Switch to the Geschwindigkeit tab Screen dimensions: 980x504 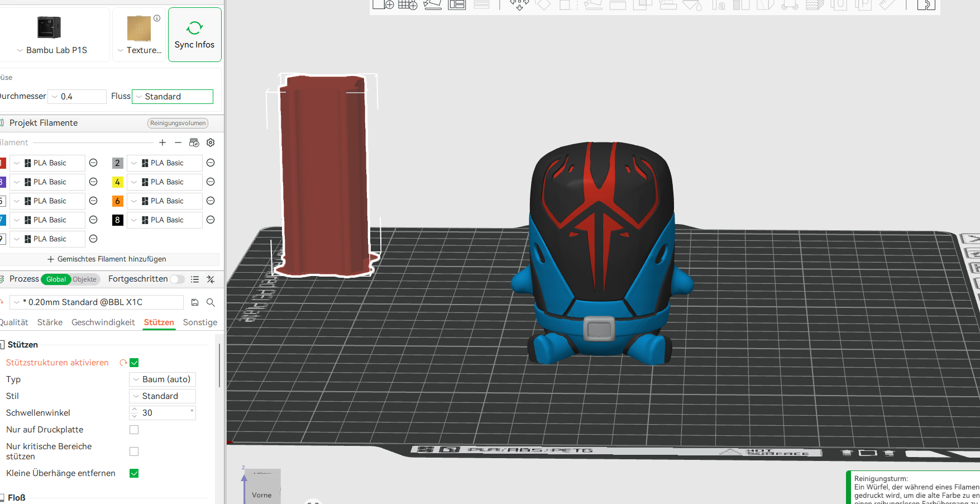click(x=103, y=322)
